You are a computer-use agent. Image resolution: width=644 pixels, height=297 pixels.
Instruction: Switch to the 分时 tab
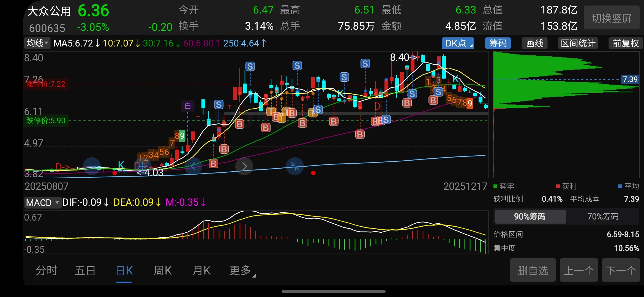pyautogui.click(x=46, y=271)
